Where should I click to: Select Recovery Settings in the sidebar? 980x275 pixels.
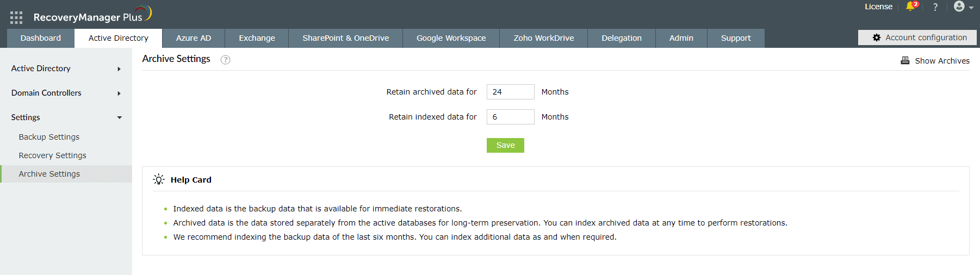point(52,155)
